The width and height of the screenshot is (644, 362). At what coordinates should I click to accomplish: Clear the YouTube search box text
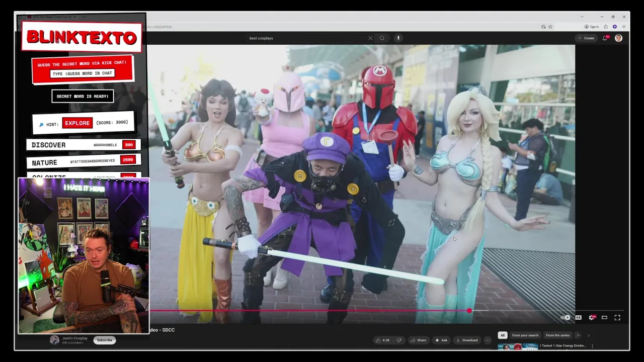click(x=370, y=38)
